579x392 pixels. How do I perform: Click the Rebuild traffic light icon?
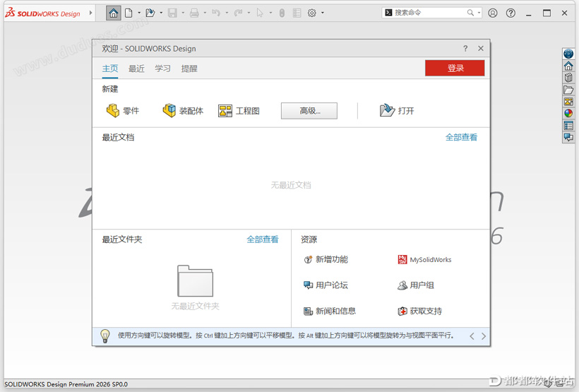[282, 13]
